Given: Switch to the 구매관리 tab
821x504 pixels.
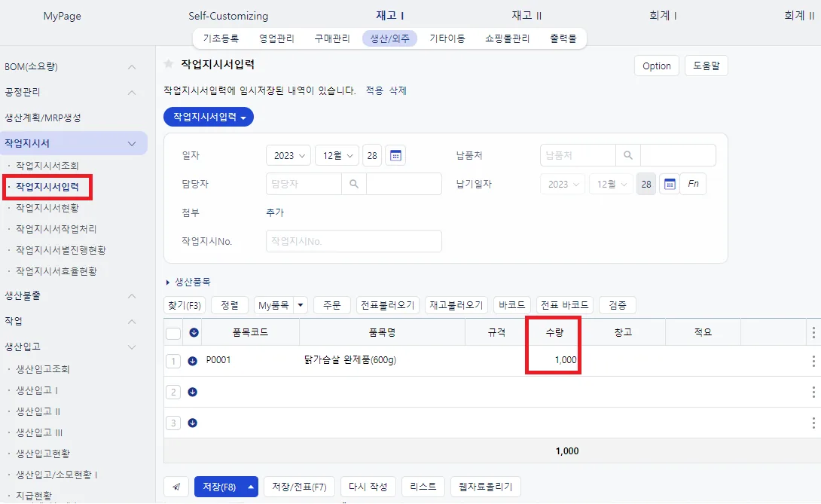Looking at the screenshot, I should coord(332,38).
